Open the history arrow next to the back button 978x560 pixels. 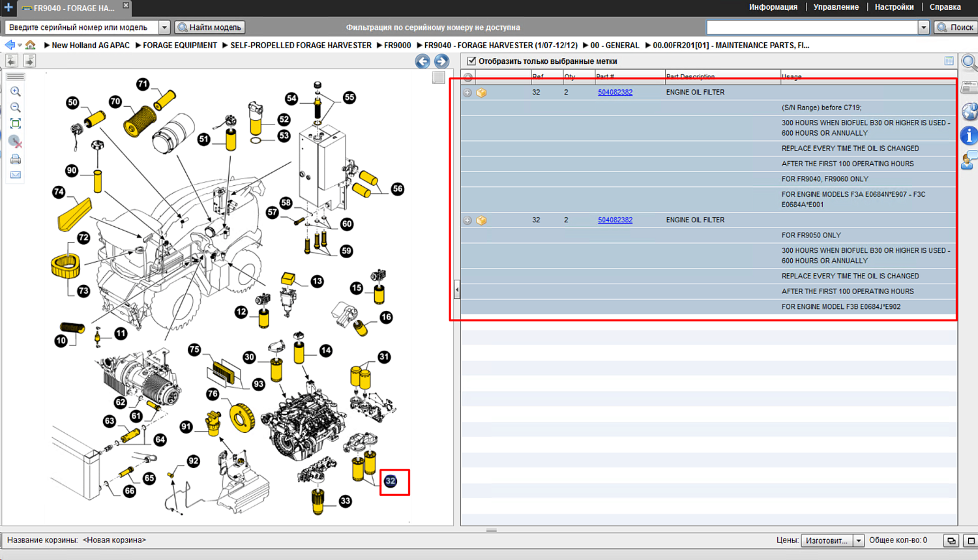point(20,45)
